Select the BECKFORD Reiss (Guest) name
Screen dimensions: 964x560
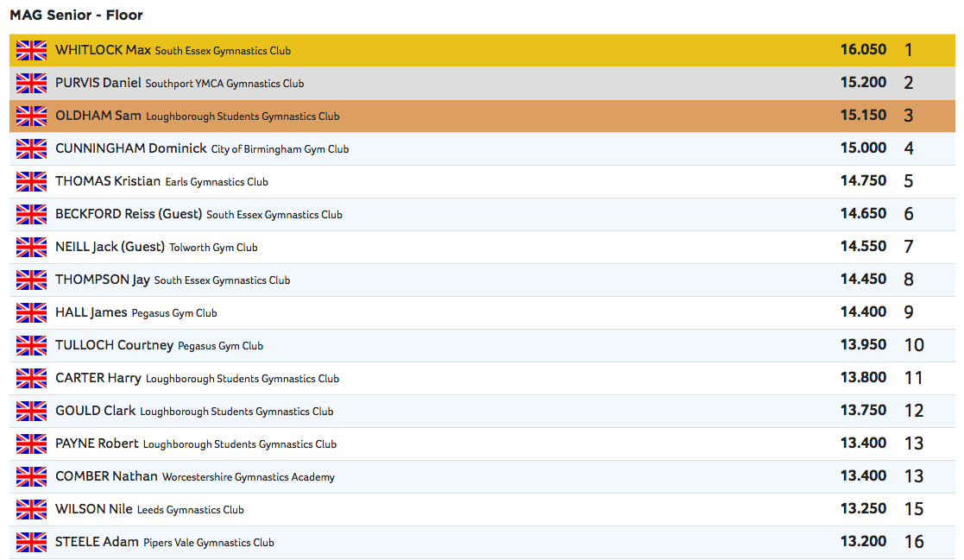click(x=128, y=214)
